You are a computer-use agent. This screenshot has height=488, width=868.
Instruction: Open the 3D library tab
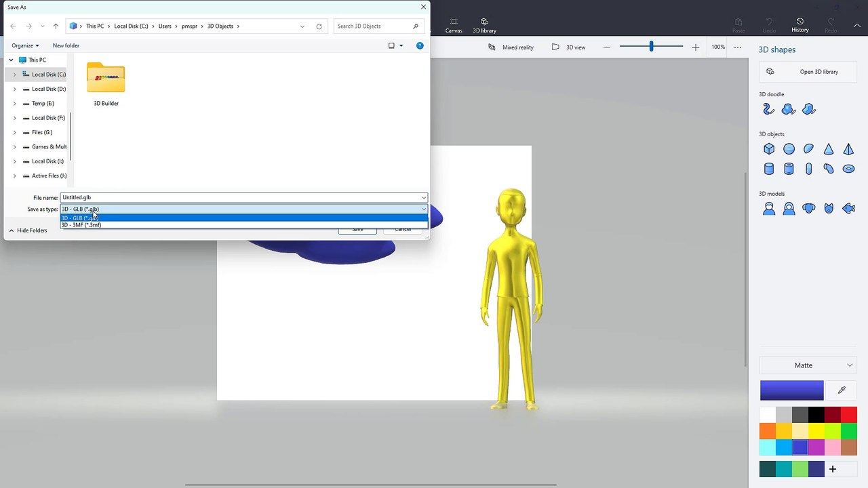pyautogui.click(x=484, y=25)
